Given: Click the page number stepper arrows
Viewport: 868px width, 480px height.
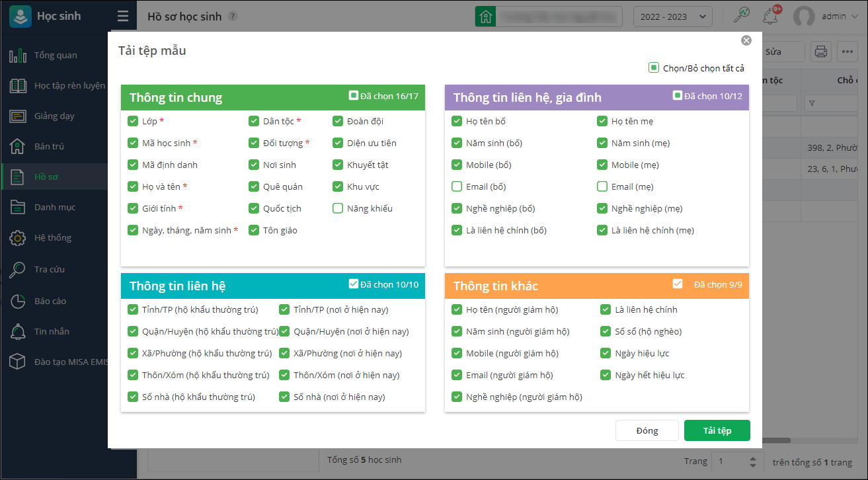Looking at the screenshot, I should [x=752, y=462].
